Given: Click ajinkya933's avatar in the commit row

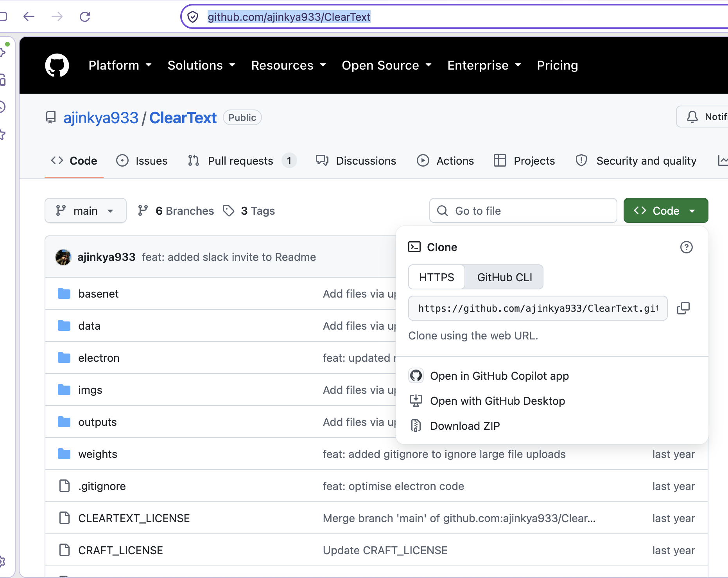Looking at the screenshot, I should tap(63, 257).
